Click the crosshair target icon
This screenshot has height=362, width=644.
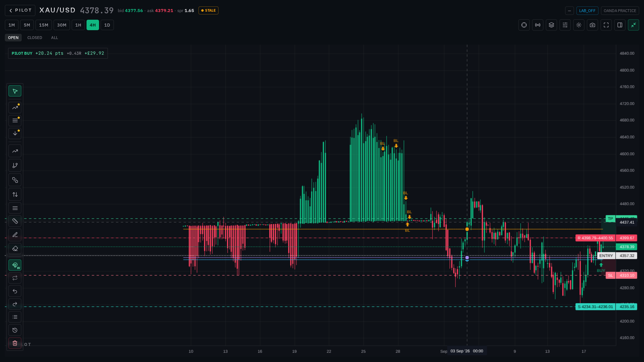(524, 25)
